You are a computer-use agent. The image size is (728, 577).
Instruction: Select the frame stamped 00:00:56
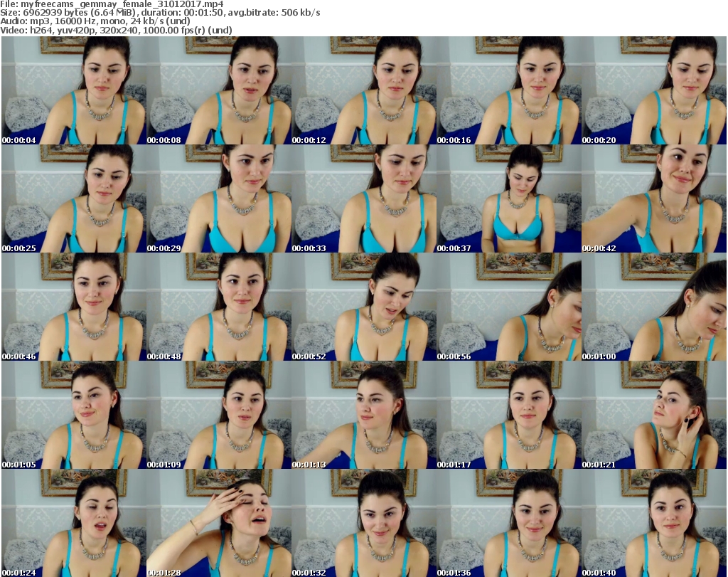click(x=509, y=307)
